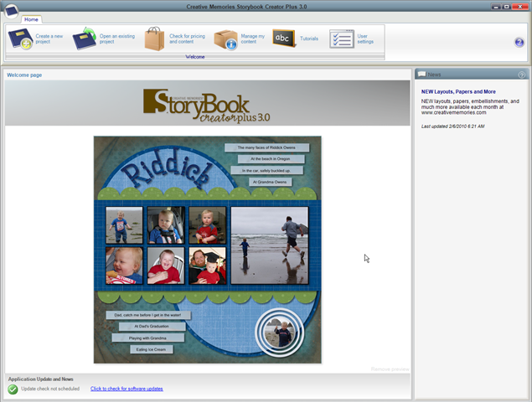
Task: Click the large beach running photo in preview
Action: pos(270,245)
